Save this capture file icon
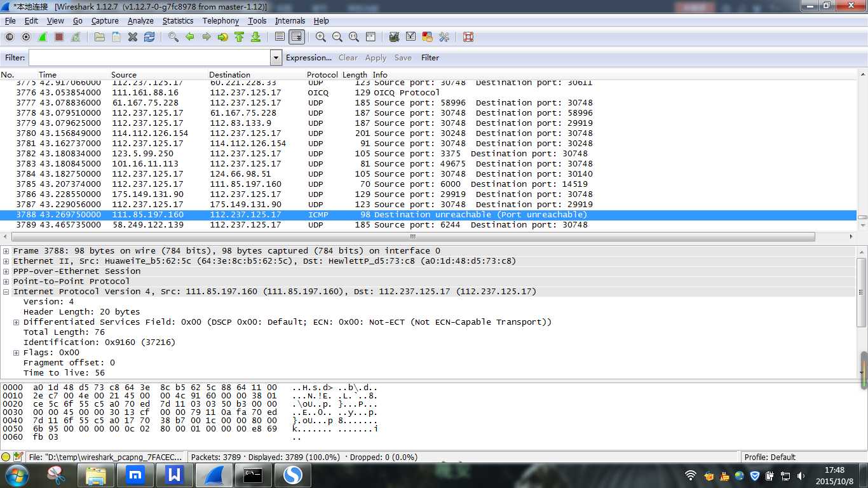 pos(116,37)
